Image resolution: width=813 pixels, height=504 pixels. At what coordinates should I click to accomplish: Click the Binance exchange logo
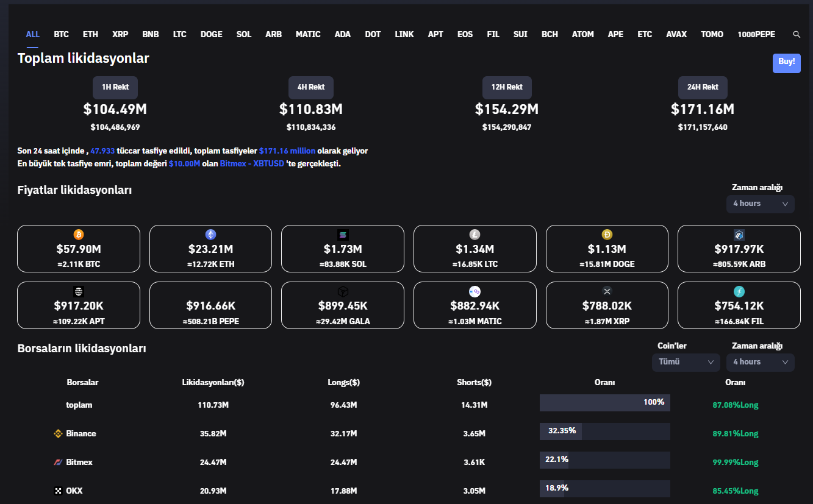coord(59,434)
